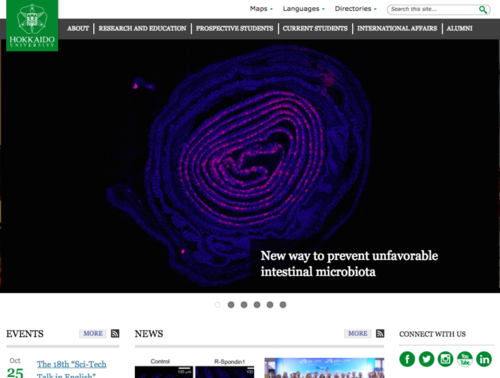Expand the Directories dropdown
This screenshot has width=500, height=378.
coord(356,9)
